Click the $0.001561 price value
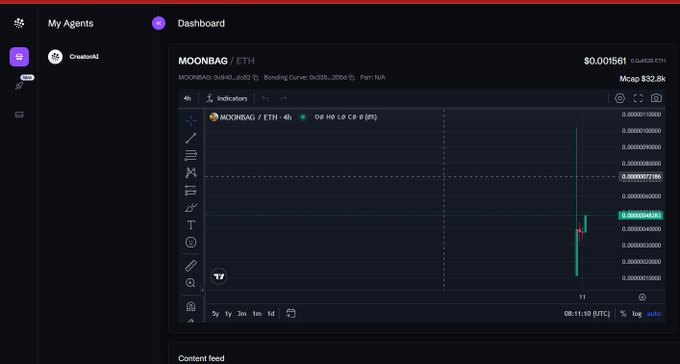 [x=605, y=61]
